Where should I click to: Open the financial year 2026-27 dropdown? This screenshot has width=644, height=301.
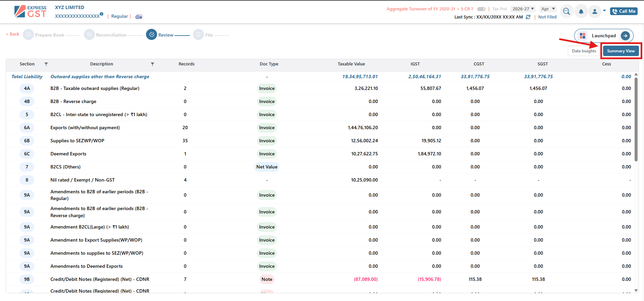523,9
